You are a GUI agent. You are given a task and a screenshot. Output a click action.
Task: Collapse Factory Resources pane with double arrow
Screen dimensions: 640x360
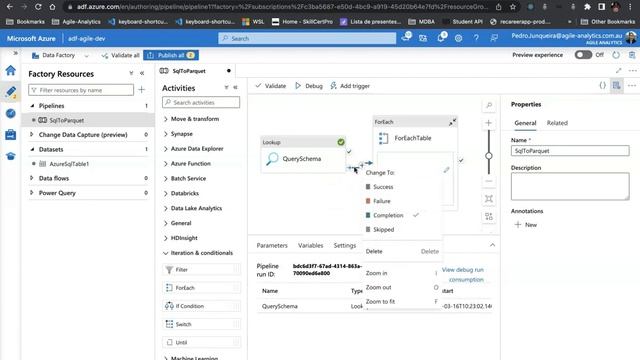click(142, 73)
